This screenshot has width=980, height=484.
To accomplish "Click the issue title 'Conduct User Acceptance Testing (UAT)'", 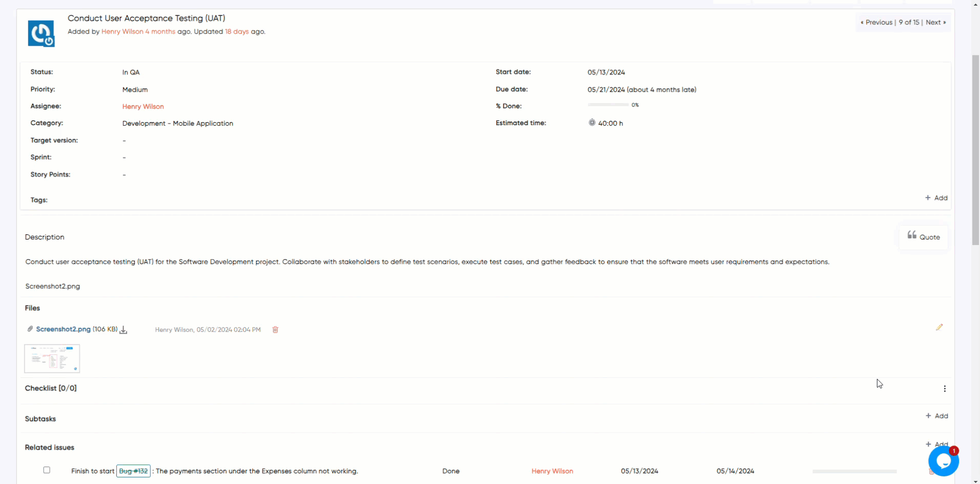I will click(x=147, y=18).
